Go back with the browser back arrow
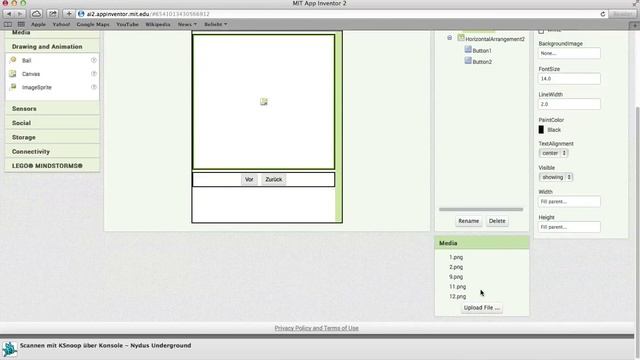This screenshot has width=640, height=360. (x=9, y=14)
